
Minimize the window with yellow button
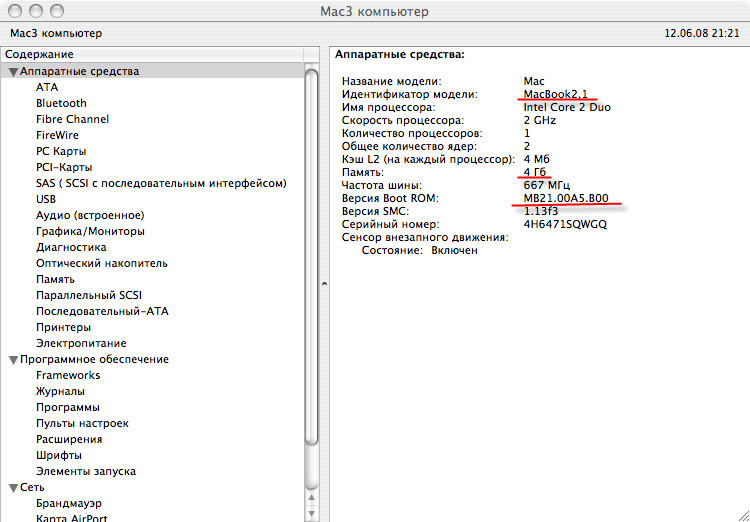(x=36, y=11)
